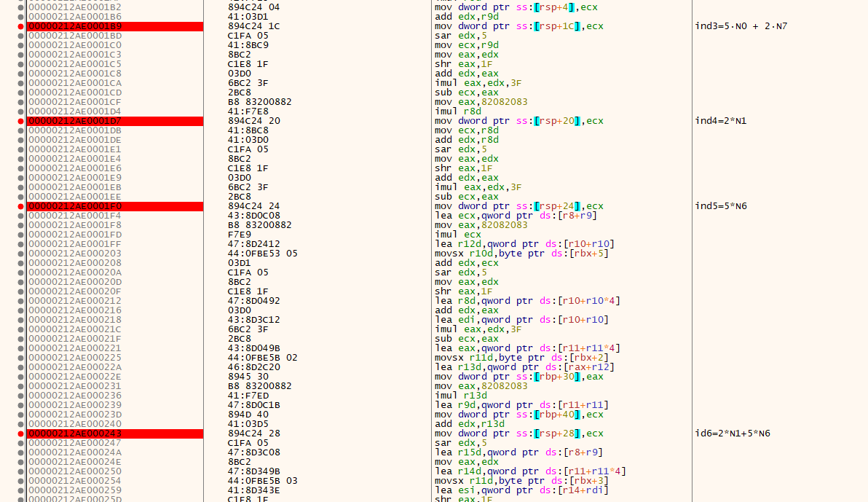Select instruction 'lea eax,qword ptr ds:[r11+r11*4]'

[527, 348]
